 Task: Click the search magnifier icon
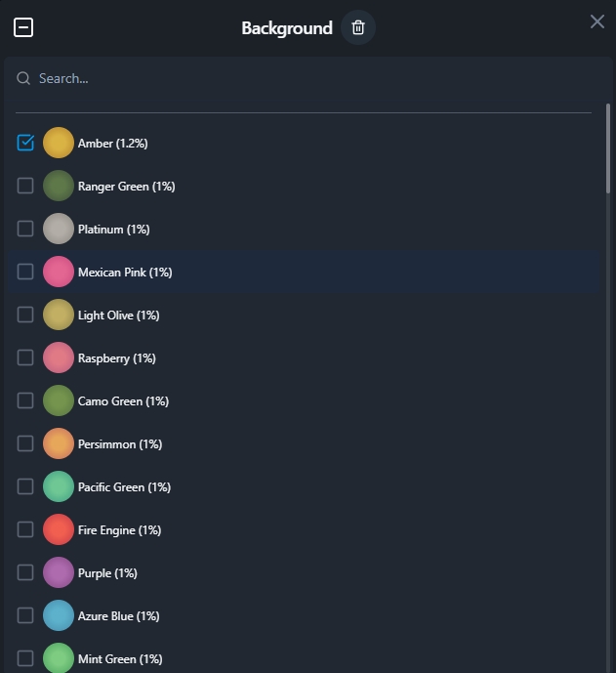[x=23, y=78]
